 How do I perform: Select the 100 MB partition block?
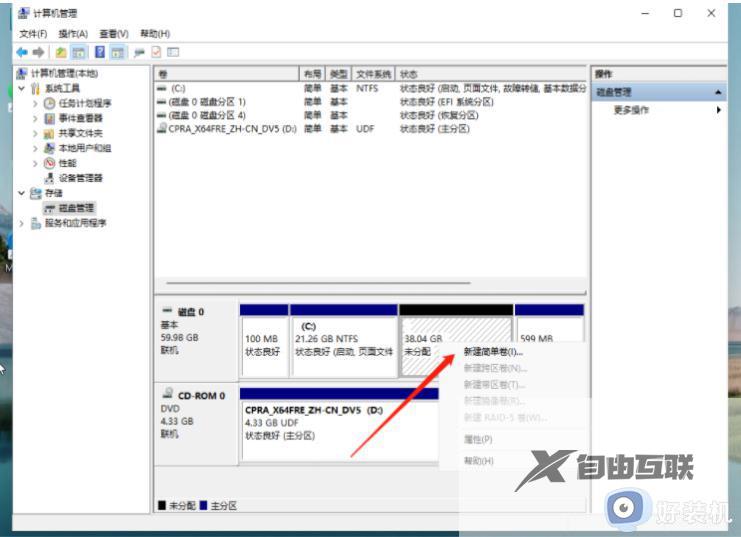click(x=264, y=341)
